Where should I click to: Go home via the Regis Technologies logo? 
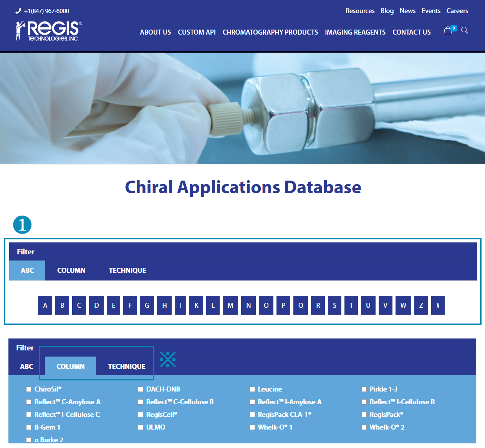click(49, 31)
